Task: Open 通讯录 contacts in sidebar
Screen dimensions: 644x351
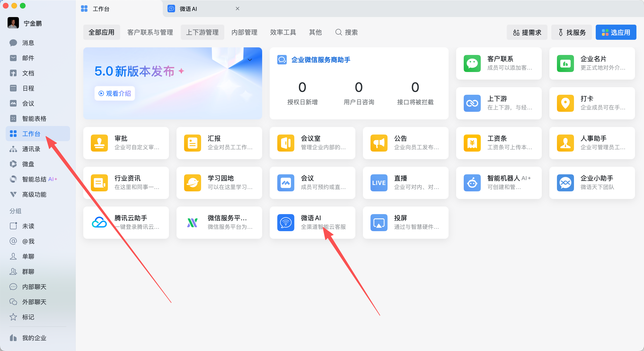Action: 38,149
